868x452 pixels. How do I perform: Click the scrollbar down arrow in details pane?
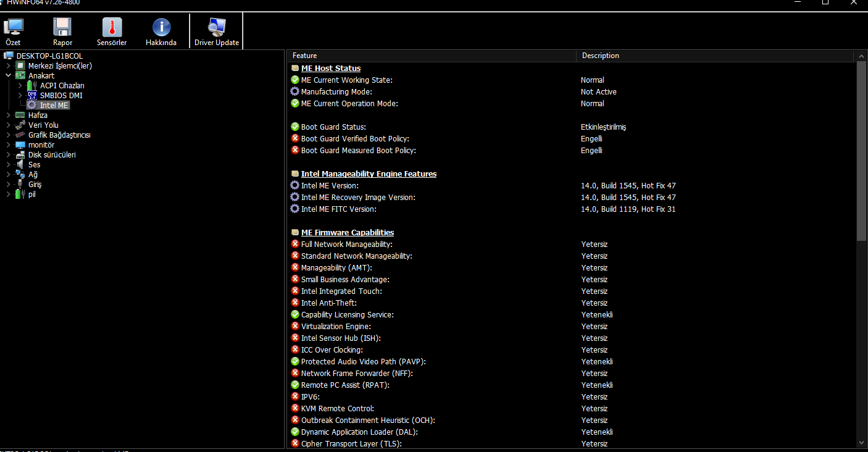pos(862,442)
